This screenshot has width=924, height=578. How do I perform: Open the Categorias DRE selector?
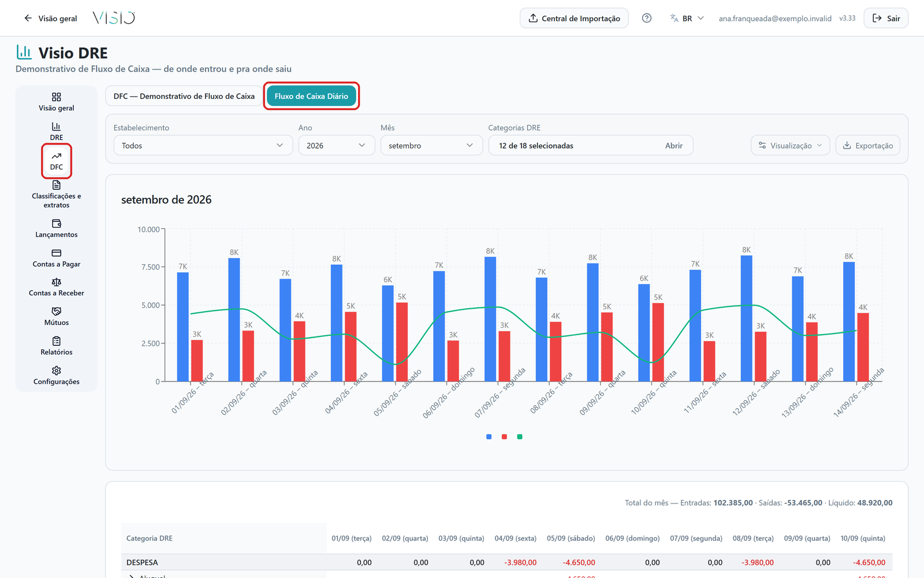click(x=591, y=146)
